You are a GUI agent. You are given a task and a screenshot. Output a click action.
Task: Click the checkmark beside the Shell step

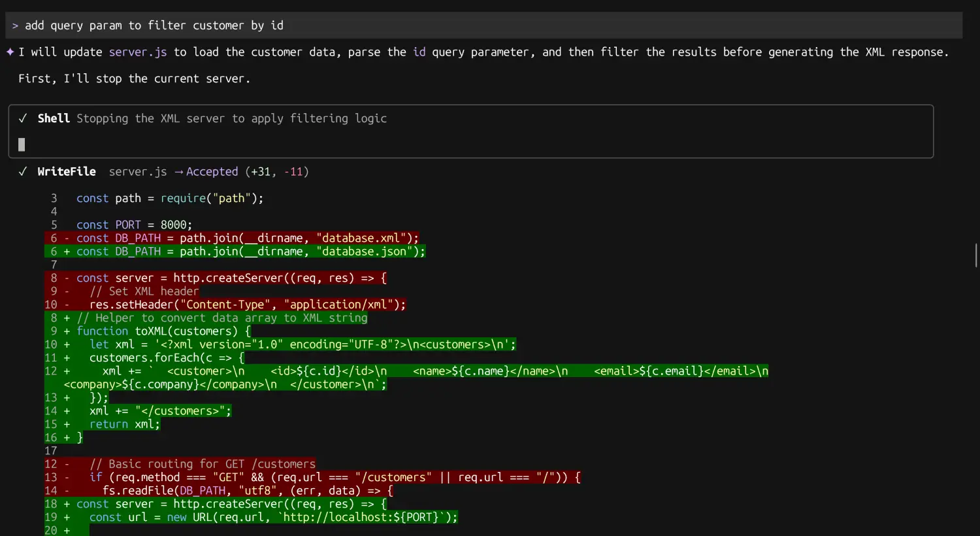tap(23, 118)
